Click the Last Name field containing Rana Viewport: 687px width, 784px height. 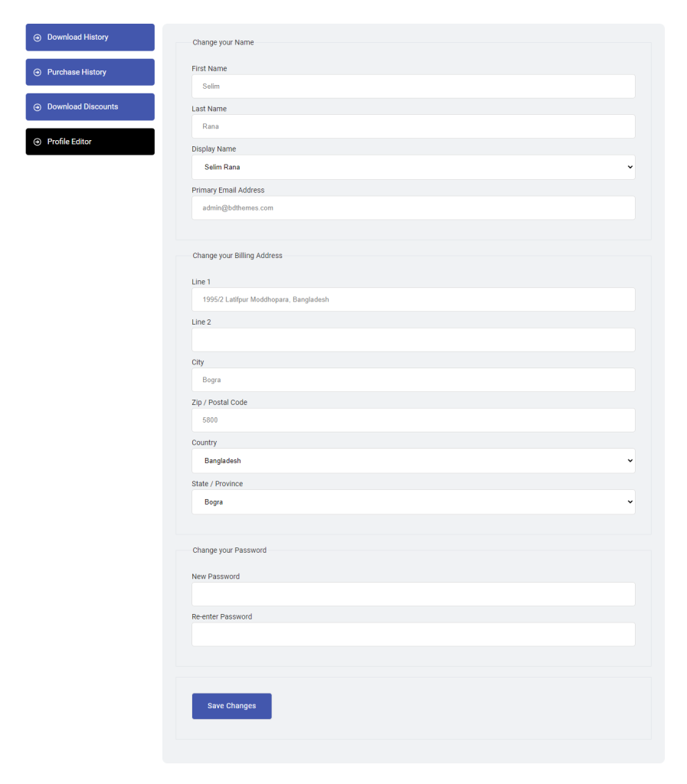point(414,126)
